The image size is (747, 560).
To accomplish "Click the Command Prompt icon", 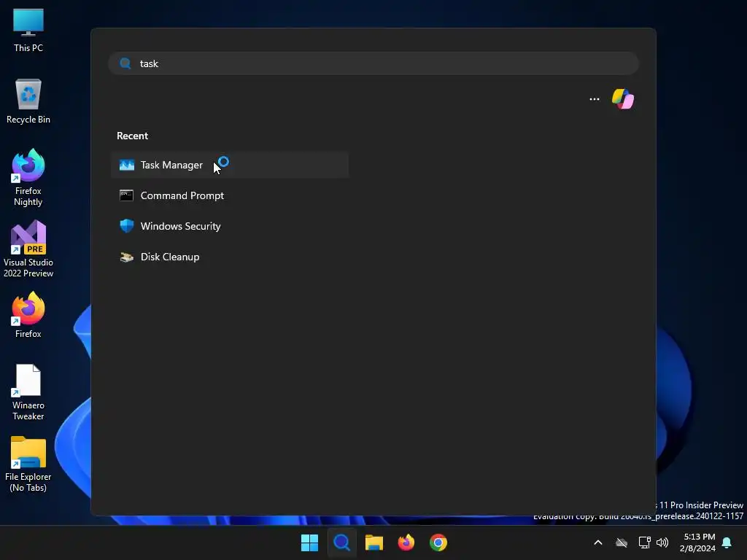I will point(126,195).
